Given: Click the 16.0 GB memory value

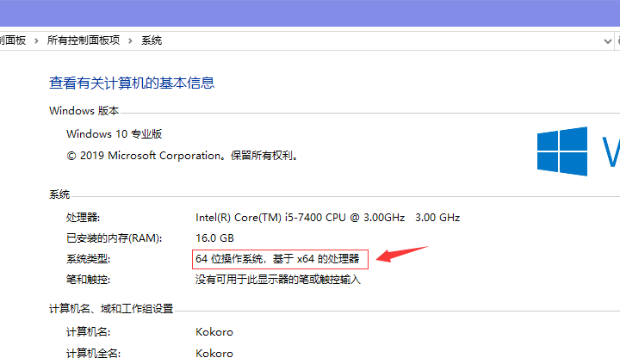Looking at the screenshot, I should [x=214, y=238].
